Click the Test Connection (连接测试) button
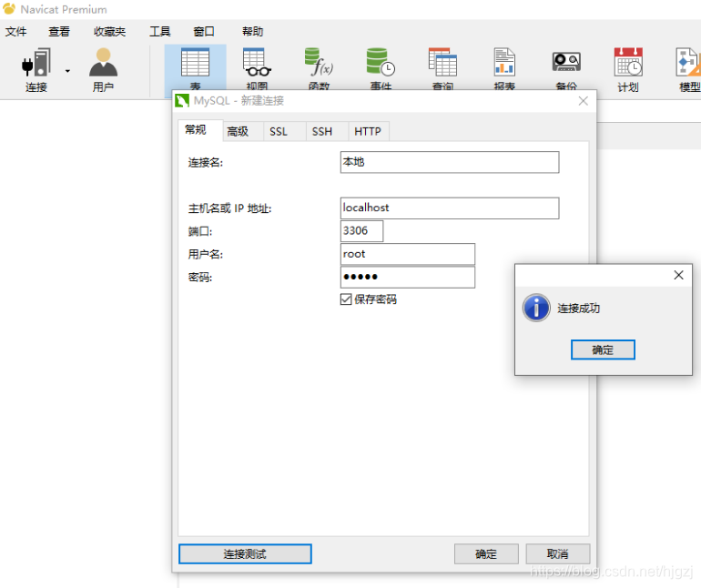The height and width of the screenshot is (588, 701). (245, 554)
